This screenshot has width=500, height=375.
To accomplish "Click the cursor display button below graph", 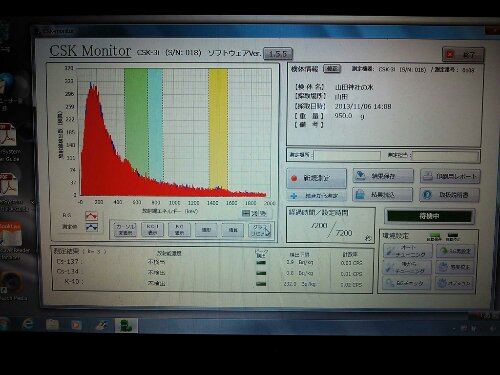I will [125, 230].
